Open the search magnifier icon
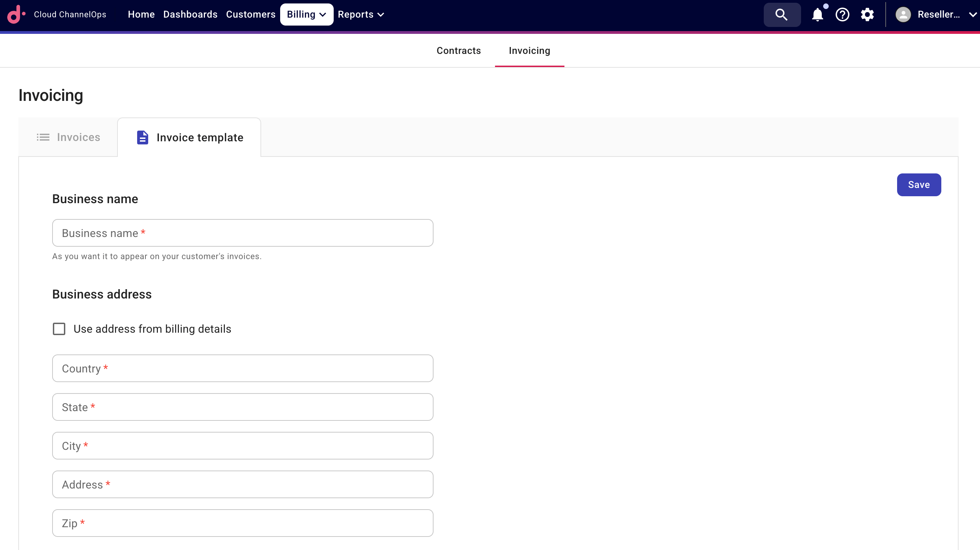 (x=781, y=15)
